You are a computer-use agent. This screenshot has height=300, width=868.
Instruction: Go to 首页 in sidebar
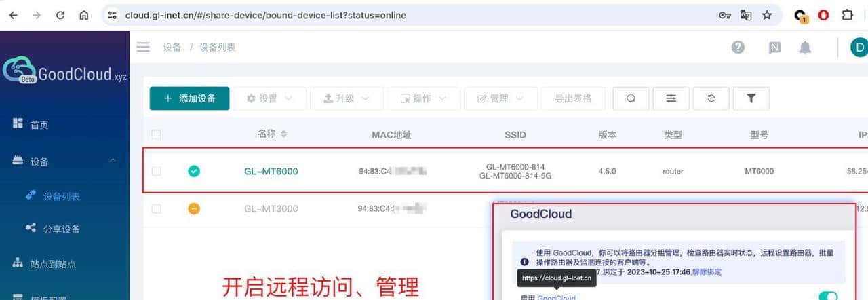click(x=39, y=125)
